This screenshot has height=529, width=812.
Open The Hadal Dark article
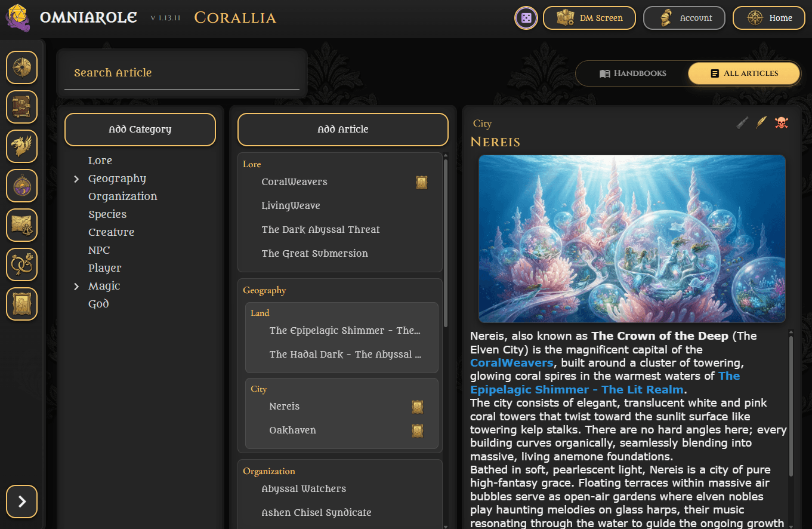coord(345,355)
